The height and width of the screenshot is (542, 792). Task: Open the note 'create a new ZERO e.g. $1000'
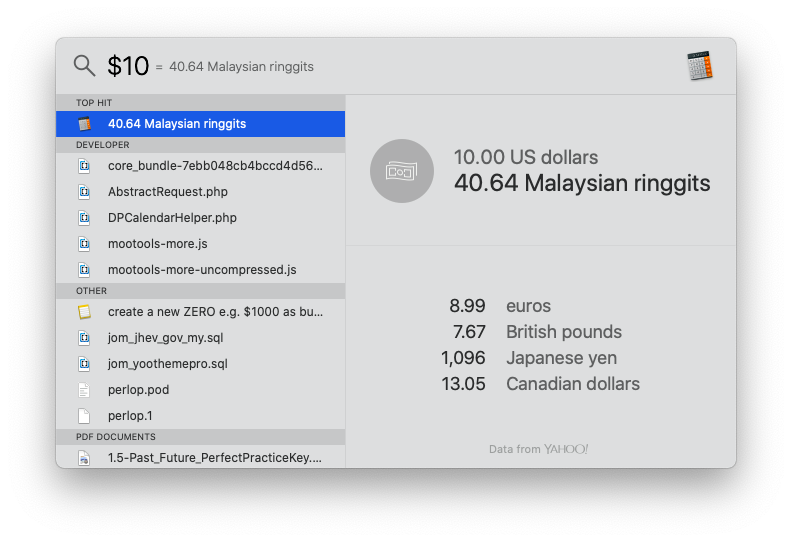pyautogui.click(x=201, y=312)
